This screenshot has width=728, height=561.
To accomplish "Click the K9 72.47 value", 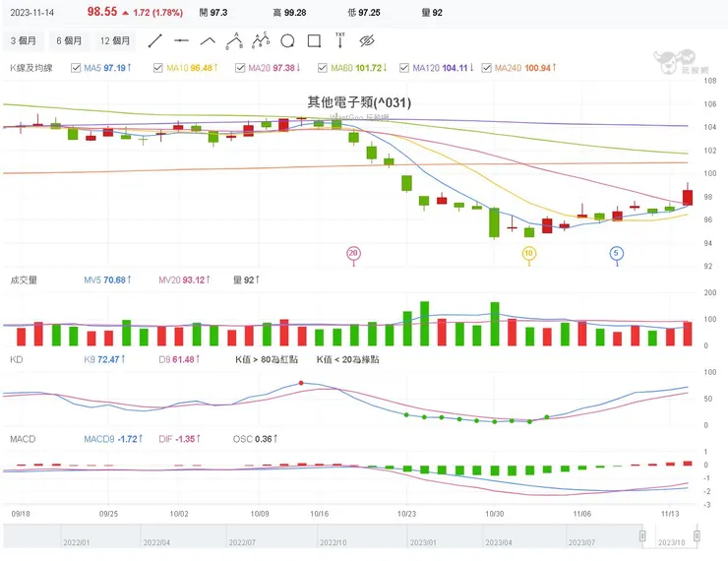I will [104, 359].
